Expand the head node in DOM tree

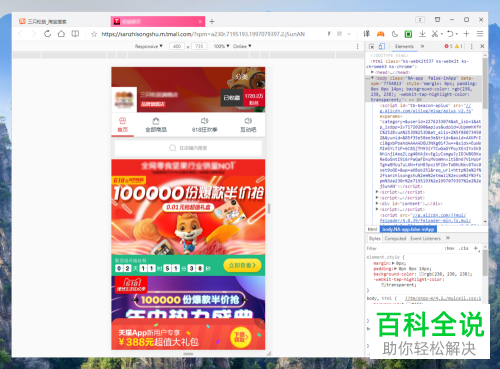tap(372, 72)
